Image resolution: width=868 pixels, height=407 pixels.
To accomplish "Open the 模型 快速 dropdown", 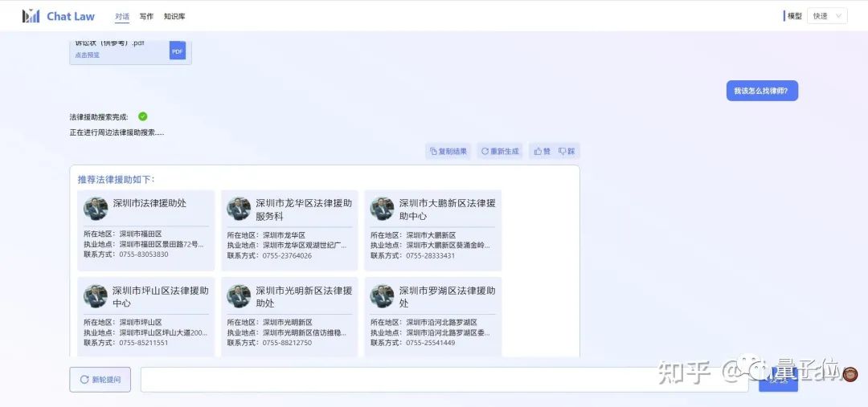I will [x=826, y=16].
